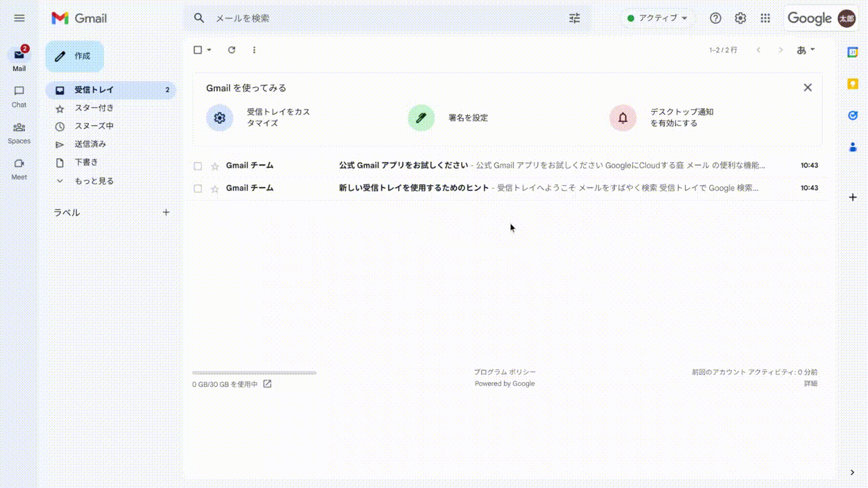This screenshot has height=488, width=868.
Task: Open the select dropdown arrow beside checkbox
Action: coord(209,49)
